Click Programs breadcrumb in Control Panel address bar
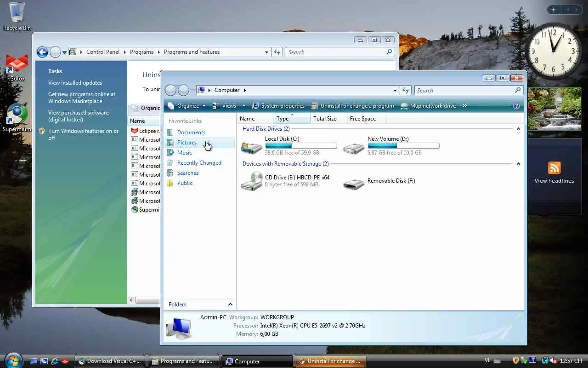This screenshot has width=588, height=368. pyautogui.click(x=141, y=52)
